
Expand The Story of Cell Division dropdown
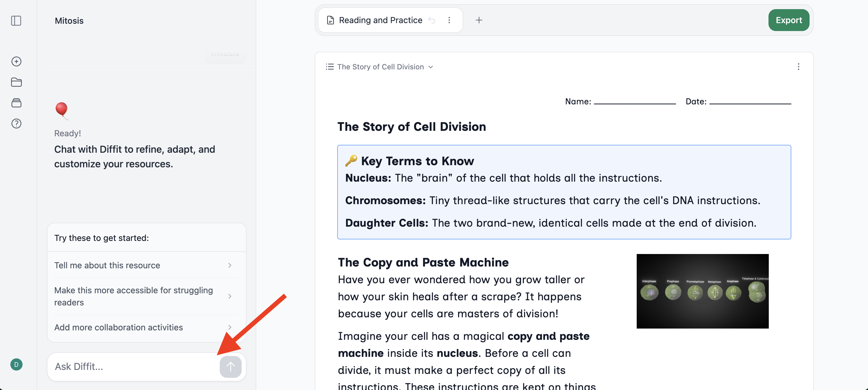point(431,67)
